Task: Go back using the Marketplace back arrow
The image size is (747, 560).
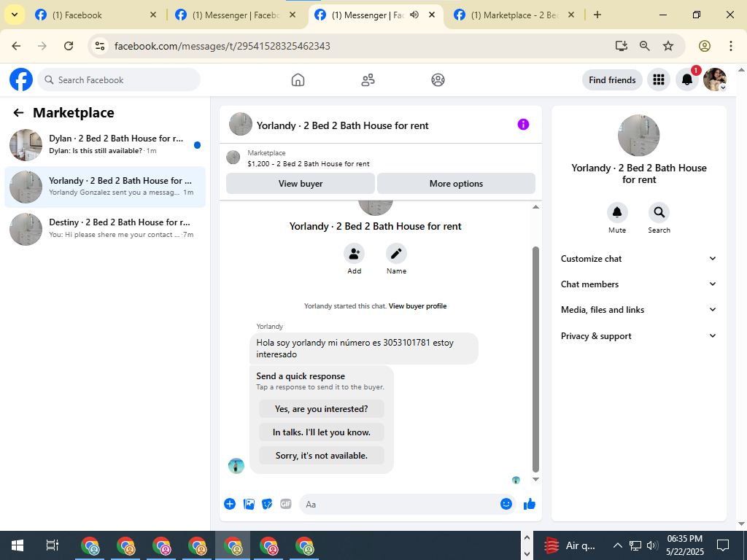Action: click(18, 113)
